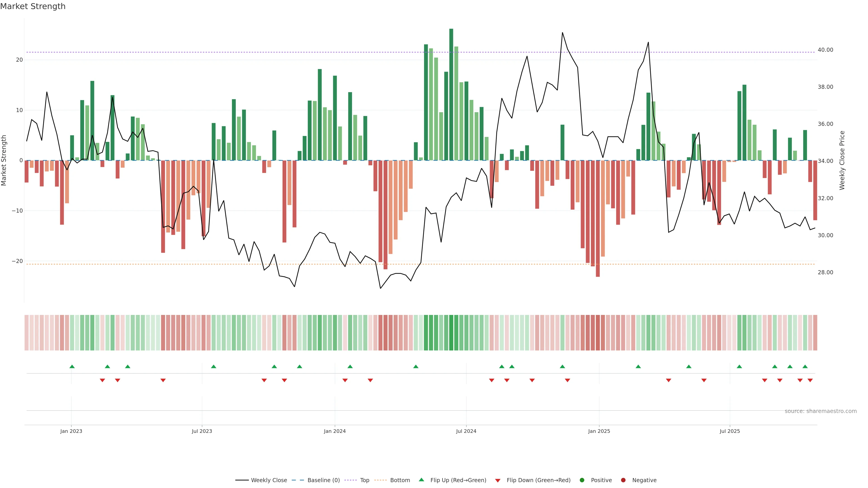Click the tallest green bar in mid-2024
868x488 pixels.
451,94
